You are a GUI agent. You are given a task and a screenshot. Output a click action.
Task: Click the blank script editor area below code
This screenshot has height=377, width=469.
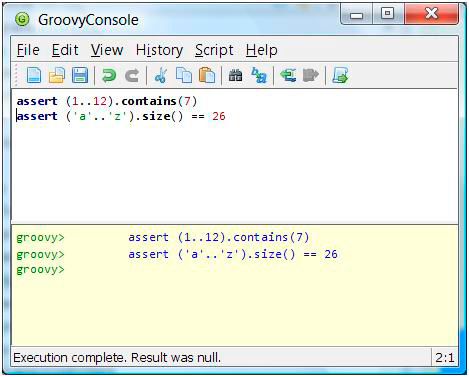[235, 172]
